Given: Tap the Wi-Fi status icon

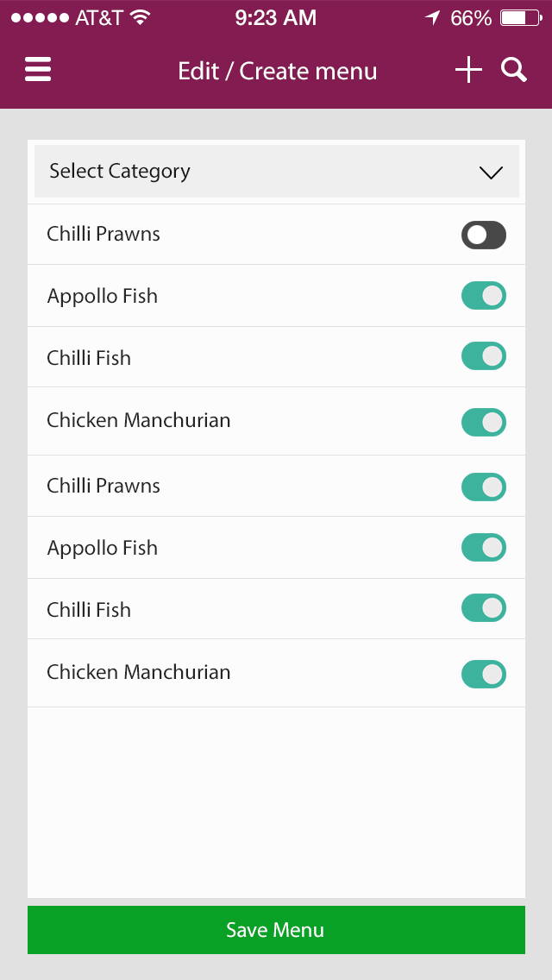Looking at the screenshot, I should click(141, 17).
